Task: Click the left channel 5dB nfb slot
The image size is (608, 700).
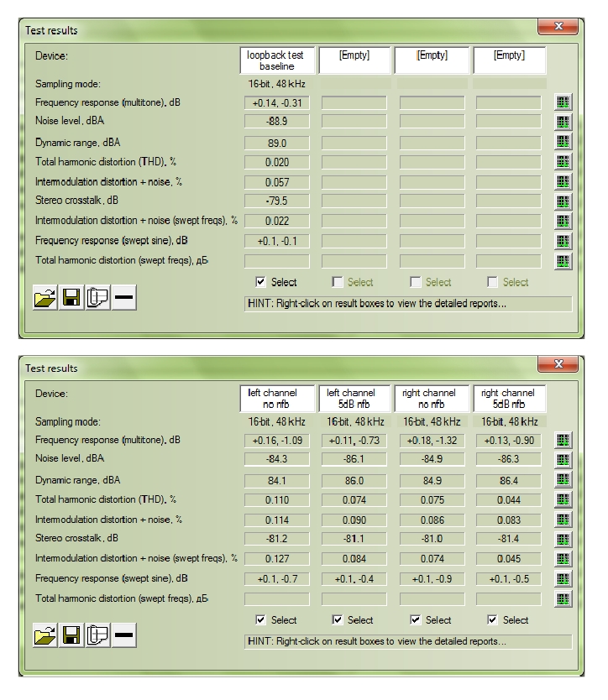Action: coord(354,398)
